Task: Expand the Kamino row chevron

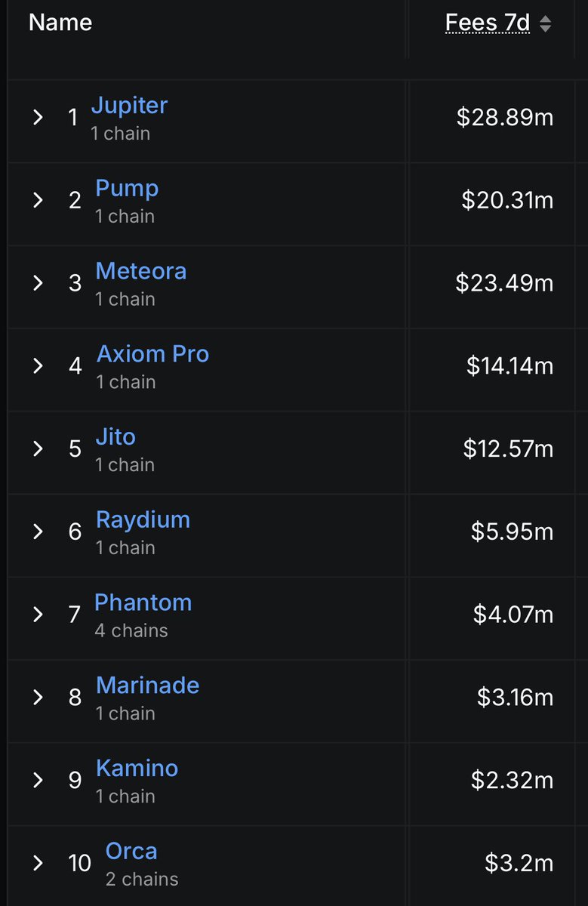Action: 38,780
